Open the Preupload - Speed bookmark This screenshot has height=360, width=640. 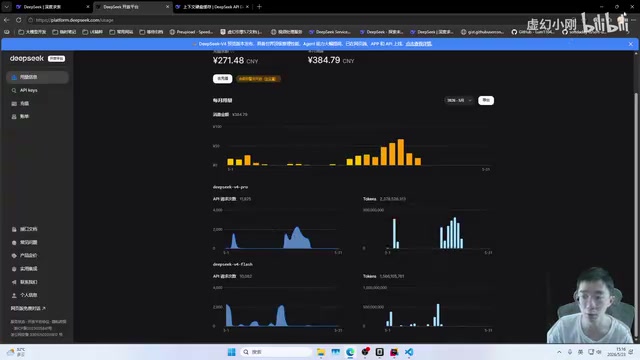[191, 32]
